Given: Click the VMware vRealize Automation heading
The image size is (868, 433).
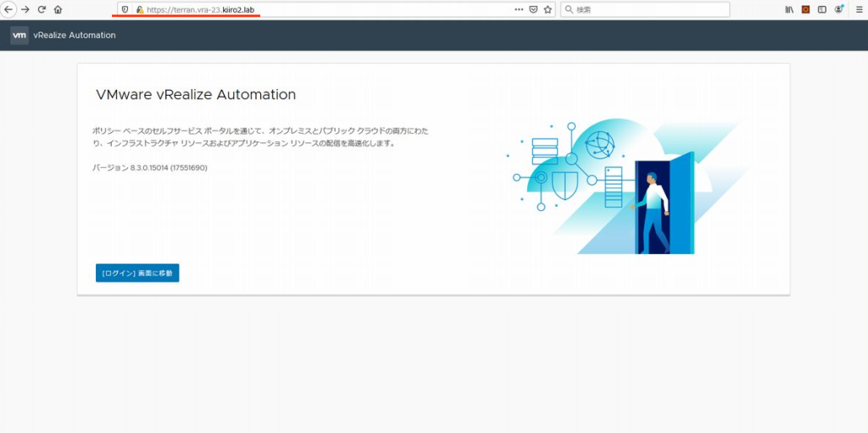Looking at the screenshot, I should 196,95.
